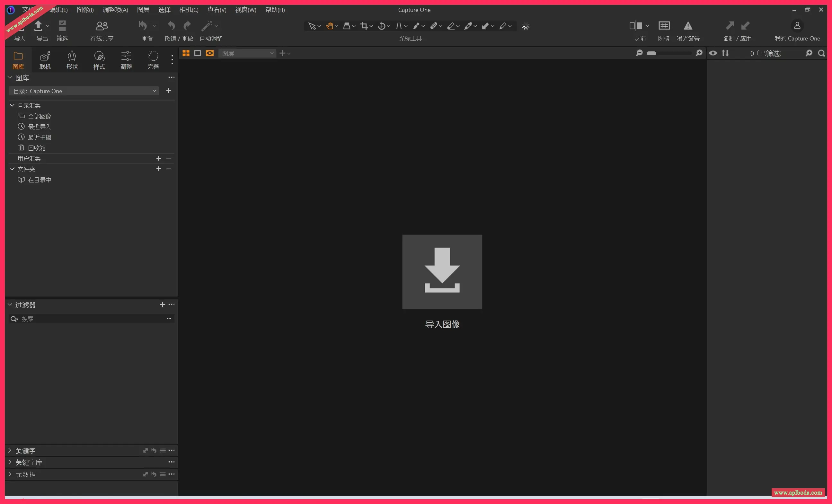The height and width of the screenshot is (504, 832).
Task: Click the Export (导出) icon
Action: 39,26
